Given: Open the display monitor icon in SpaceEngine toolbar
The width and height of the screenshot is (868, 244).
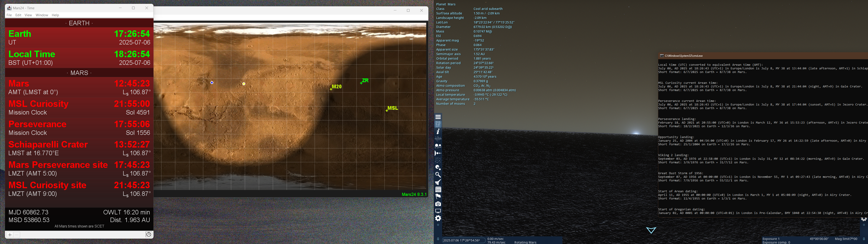Looking at the screenshot, I should 438,211.
